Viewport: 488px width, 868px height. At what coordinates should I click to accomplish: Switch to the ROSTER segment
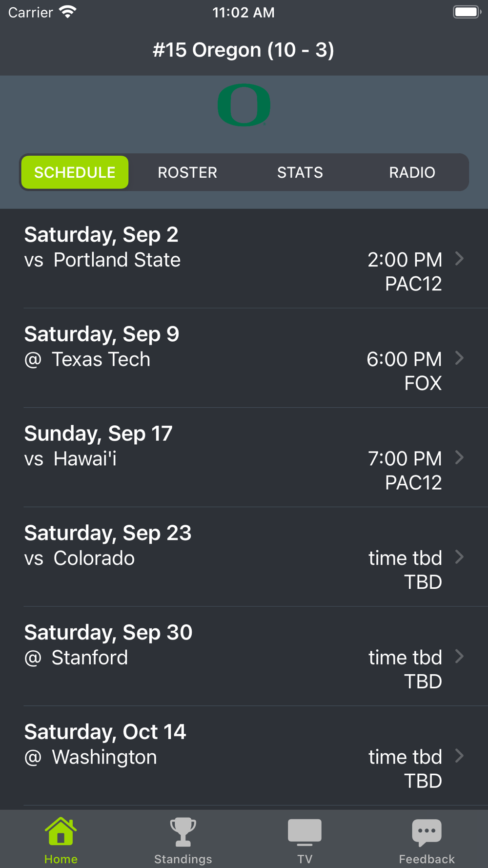coord(187,172)
